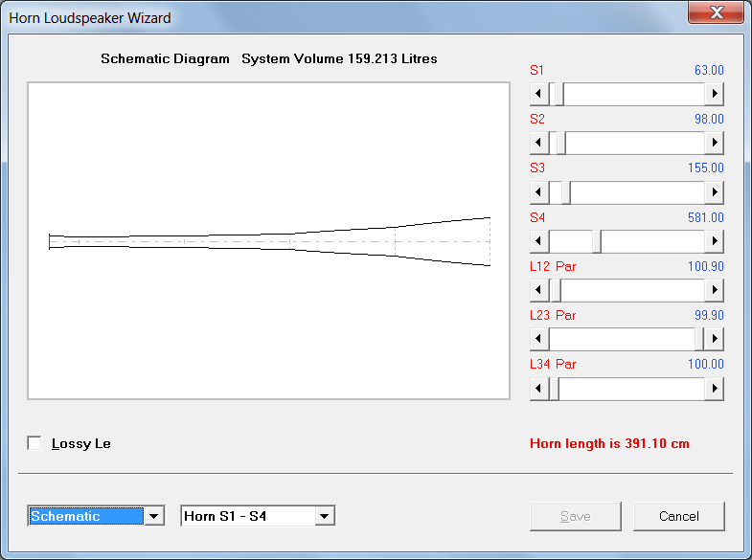This screenshot has width=752, height=560.
Task: Click the System Volume 159.213 Litres text
Action: point(339,58)
